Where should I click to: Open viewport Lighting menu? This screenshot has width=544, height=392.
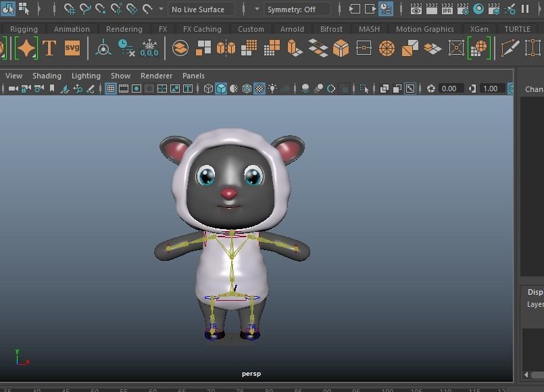(x=86, y=76)
